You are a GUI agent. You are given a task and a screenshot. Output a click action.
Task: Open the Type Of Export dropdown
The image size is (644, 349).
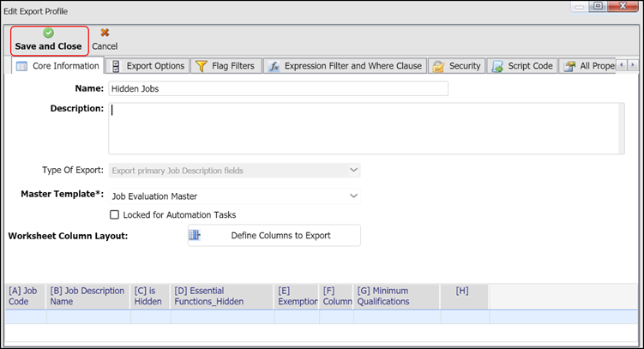(x=353, y=171)
